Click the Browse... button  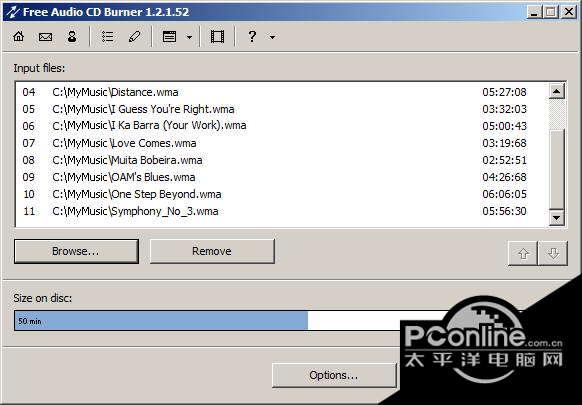coord(76,251)
